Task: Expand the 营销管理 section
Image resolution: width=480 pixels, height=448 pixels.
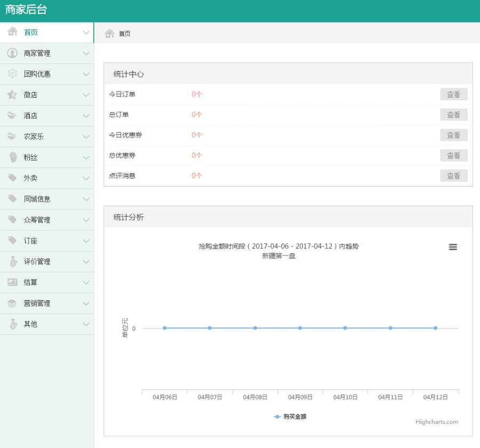Action: pos(87,303)
